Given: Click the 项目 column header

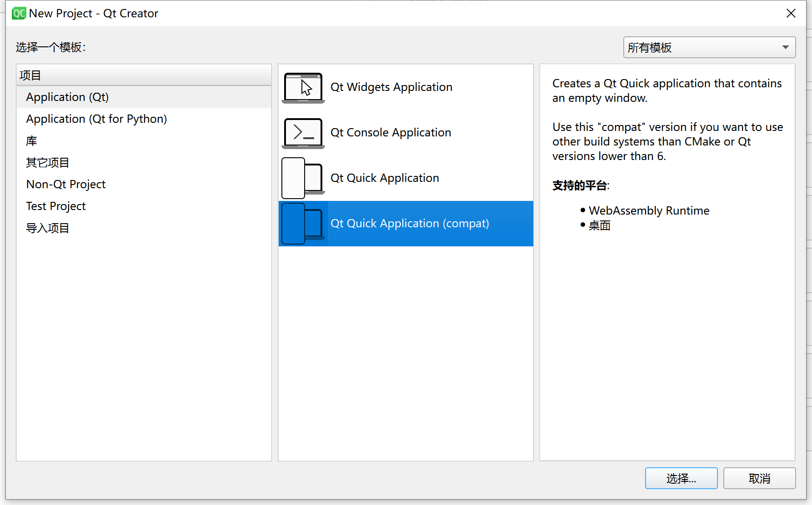Looking at the screenshot, I should pos(144,75).
